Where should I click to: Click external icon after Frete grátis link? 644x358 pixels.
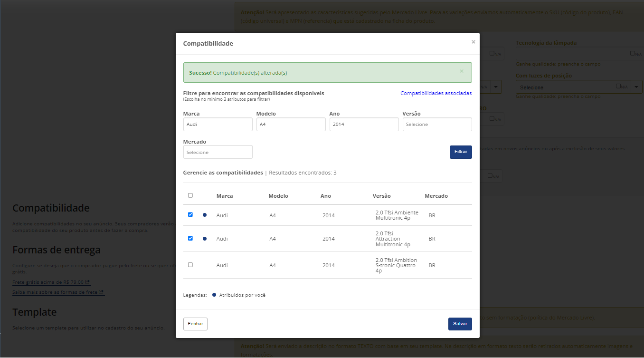click(88, 282)
